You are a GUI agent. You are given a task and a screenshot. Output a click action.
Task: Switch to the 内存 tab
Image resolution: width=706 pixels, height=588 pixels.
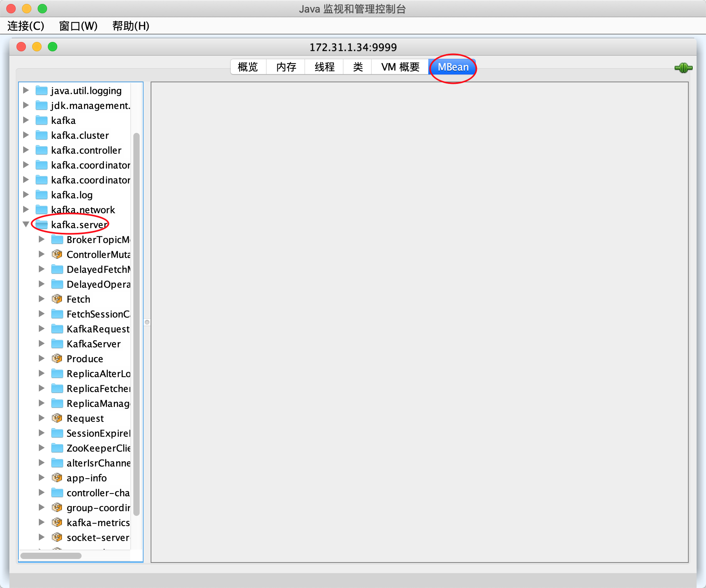tap(286, 67)
